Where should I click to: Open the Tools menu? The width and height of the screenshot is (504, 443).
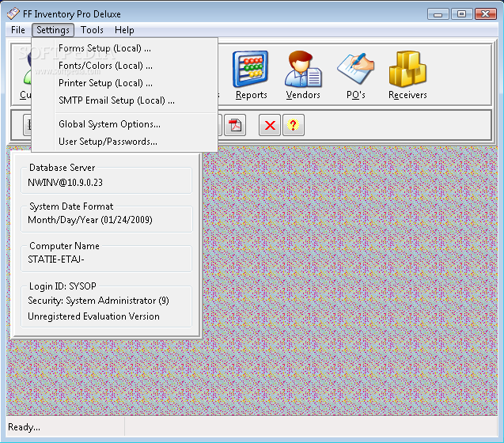pyautogui.click(x=92, y=30)
